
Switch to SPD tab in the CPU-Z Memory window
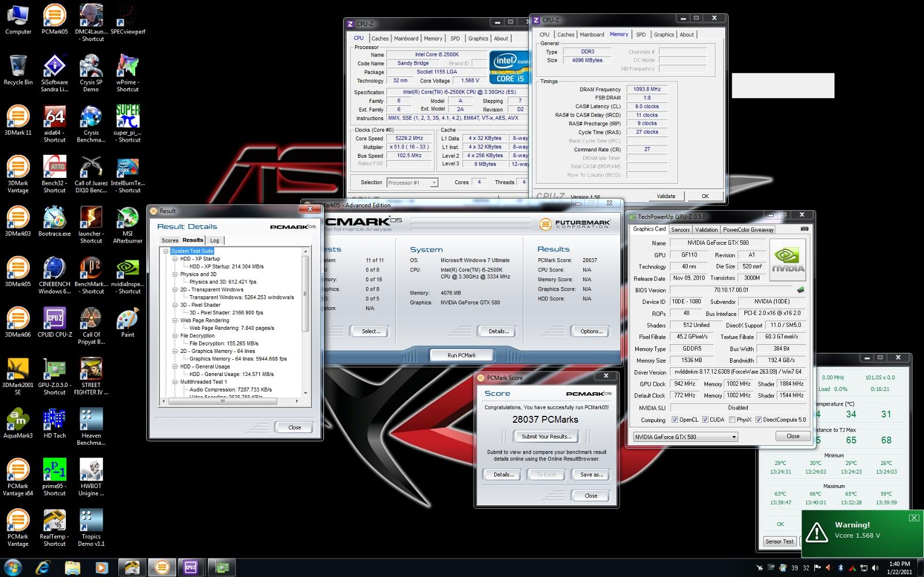[640, 35]
